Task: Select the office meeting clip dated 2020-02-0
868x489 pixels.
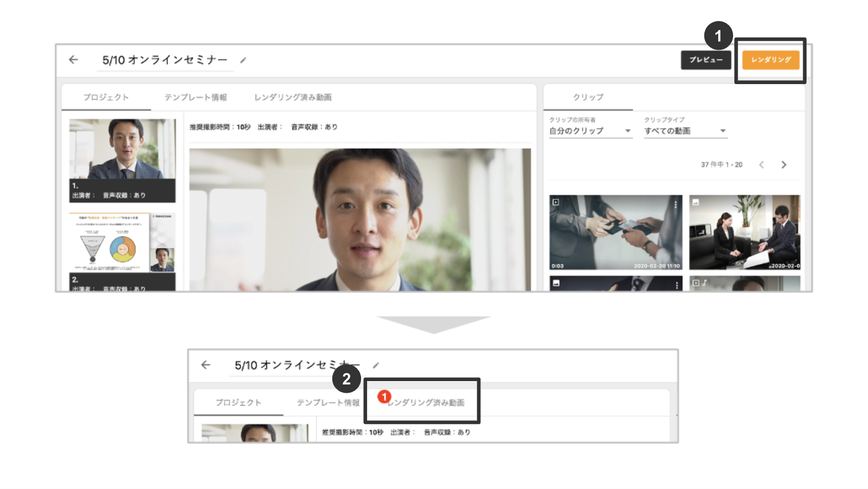Action: click(x=745, y=232)
